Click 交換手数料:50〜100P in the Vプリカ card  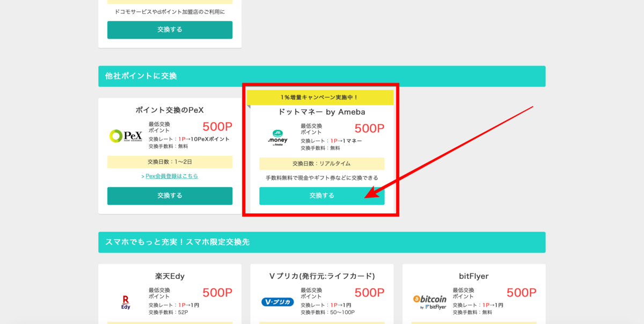pyautogui.click(x=327, y=312)
